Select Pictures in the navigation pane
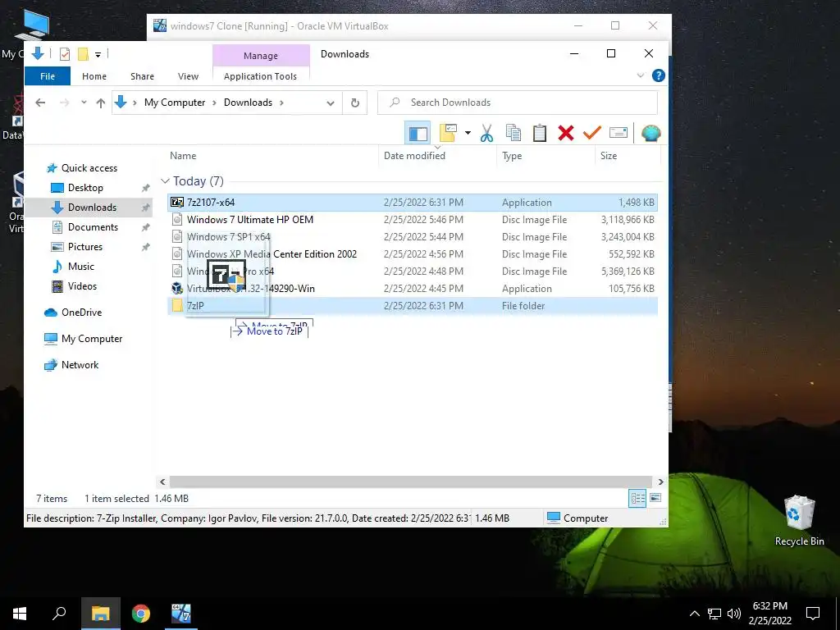The height and width of the screenshot is (630, 840). 84,247
